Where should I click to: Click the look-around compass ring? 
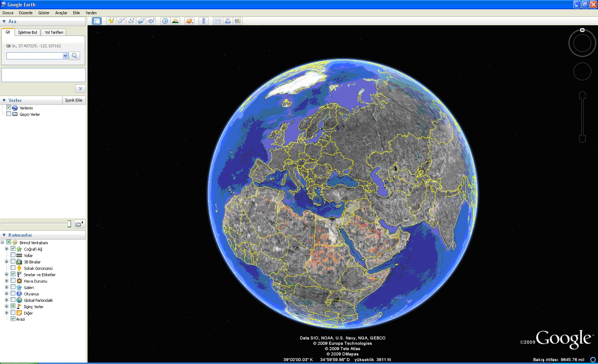point(582,43)
